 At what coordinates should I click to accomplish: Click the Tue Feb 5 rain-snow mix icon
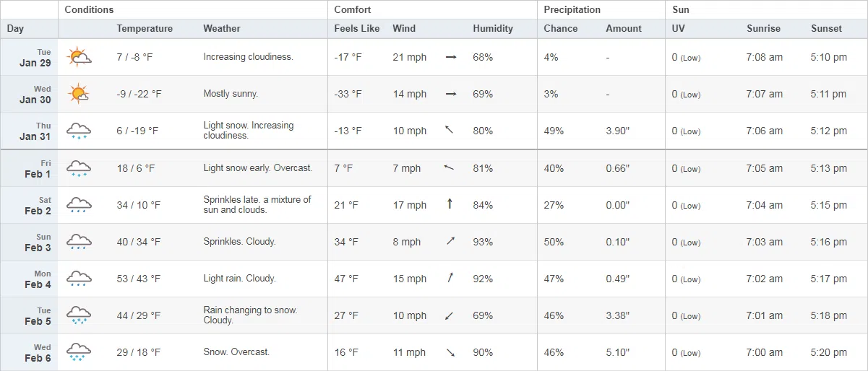(x=79, y=315)
